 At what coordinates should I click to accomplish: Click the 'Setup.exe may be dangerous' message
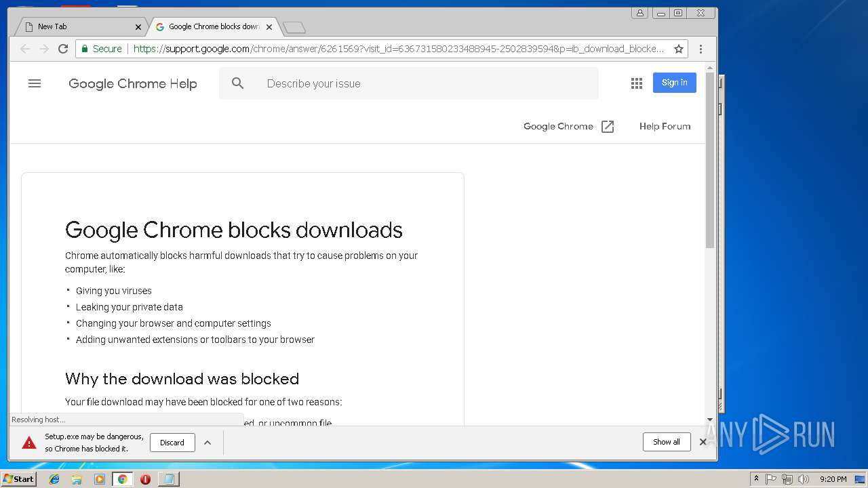(94, 443)
